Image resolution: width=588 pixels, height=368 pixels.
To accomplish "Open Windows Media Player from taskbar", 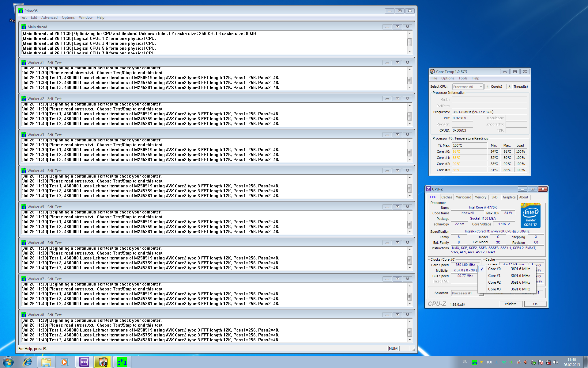I will click(x=65, y=362).
